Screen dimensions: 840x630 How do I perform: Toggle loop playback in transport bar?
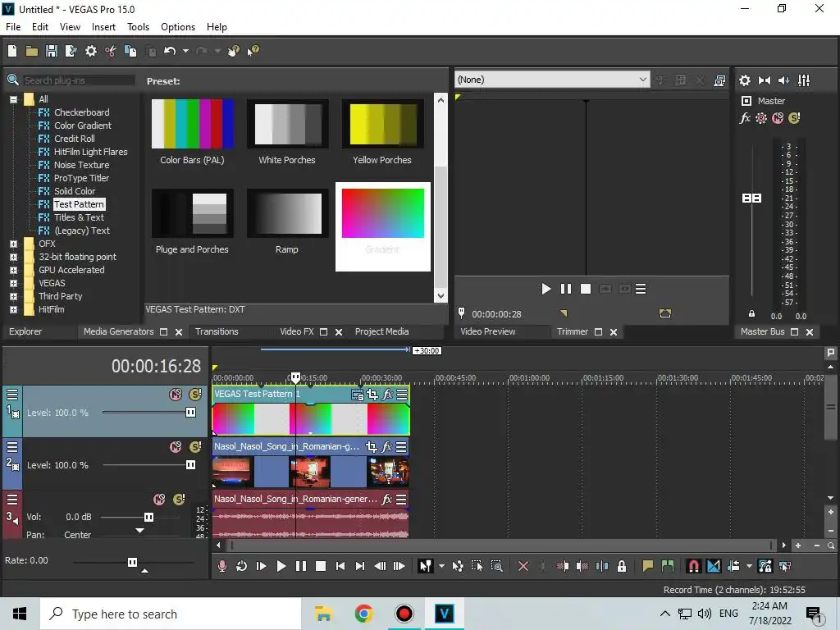[x=242, y=566]
